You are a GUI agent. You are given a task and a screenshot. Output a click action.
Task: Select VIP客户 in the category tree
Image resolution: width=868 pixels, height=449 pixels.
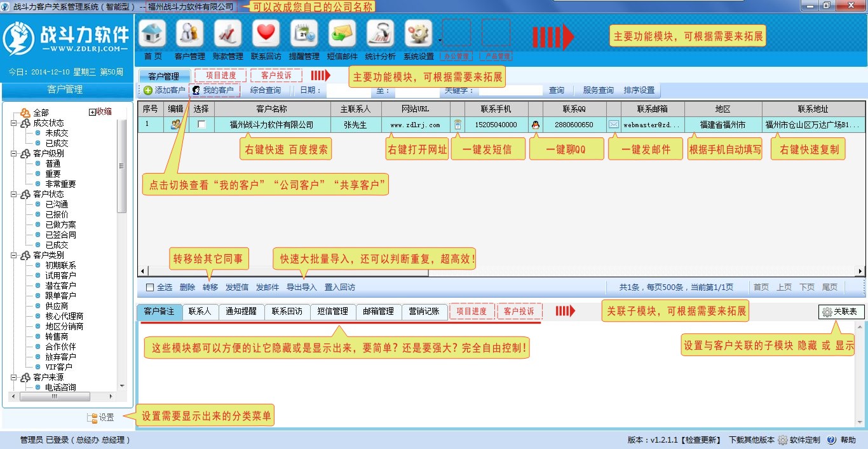[x=58, y=367]
